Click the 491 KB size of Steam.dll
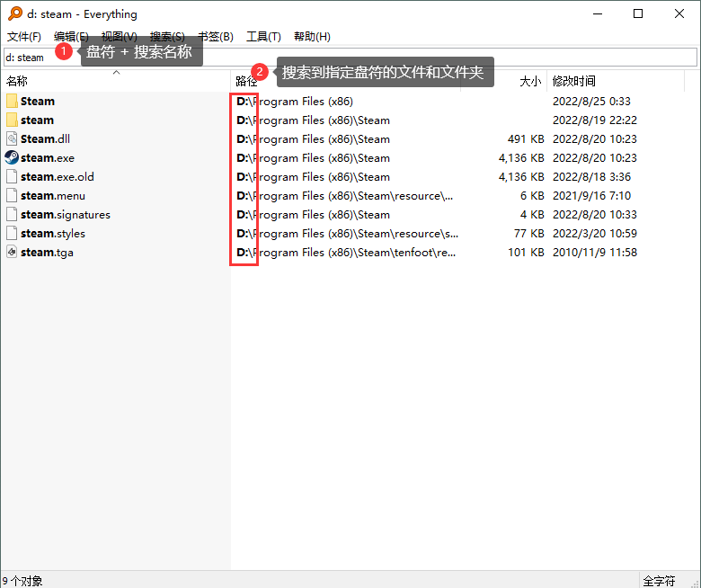 [526, 139]
